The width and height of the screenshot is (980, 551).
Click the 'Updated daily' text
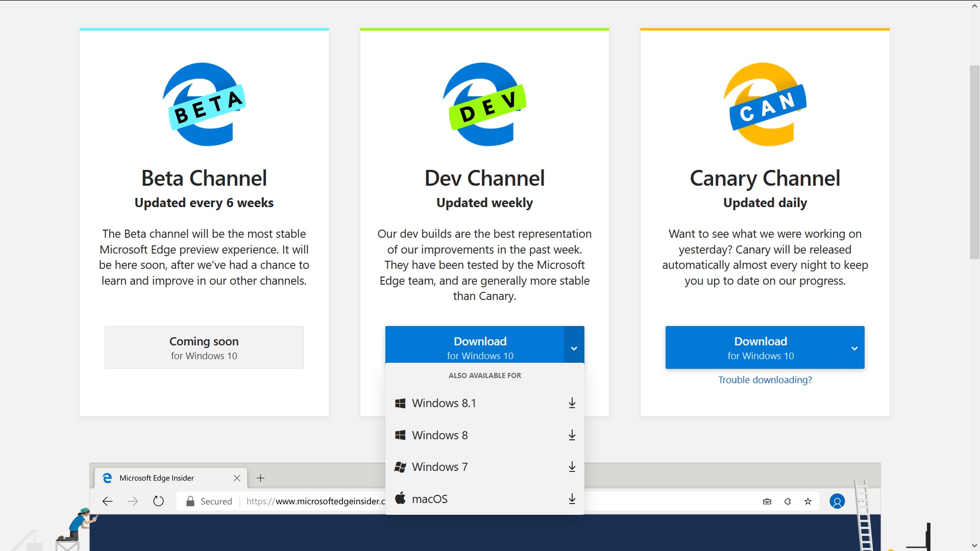coord(765,203)
